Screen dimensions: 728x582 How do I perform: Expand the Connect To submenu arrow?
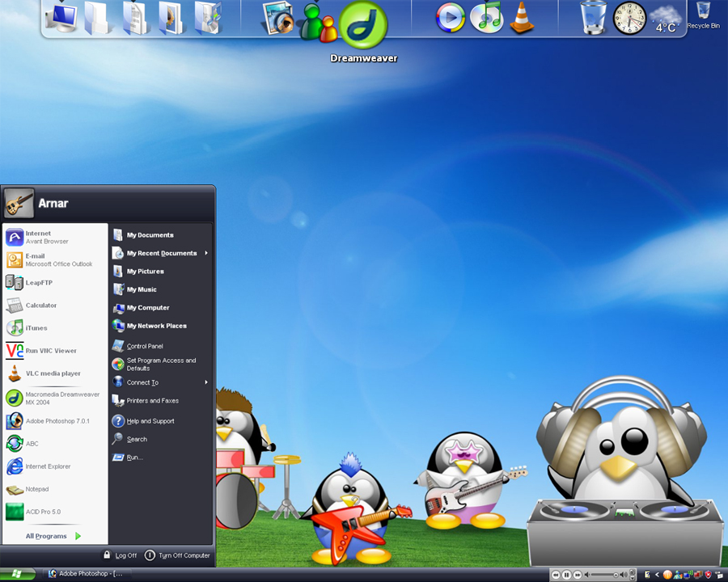click(206, 382)
